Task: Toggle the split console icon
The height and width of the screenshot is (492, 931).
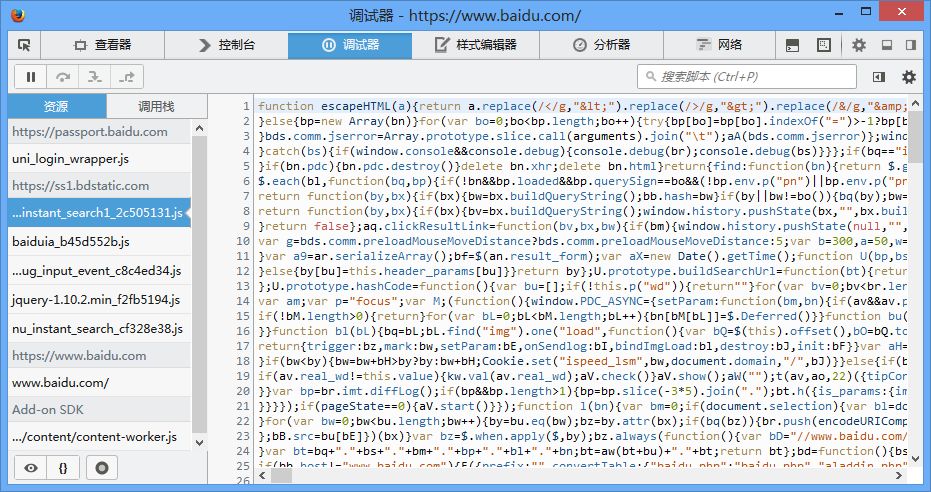Action: click(x=792, y=45)
